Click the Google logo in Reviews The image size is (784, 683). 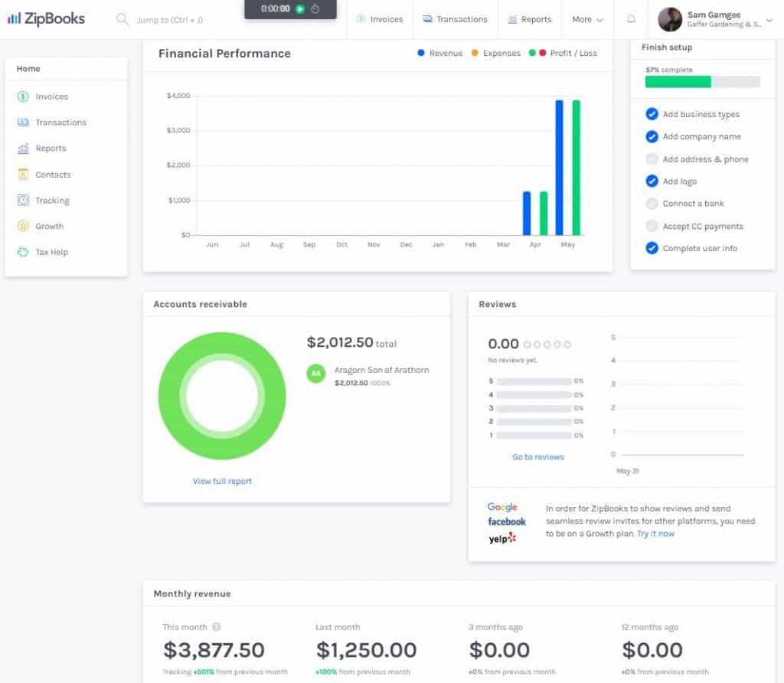coord(502,507)
